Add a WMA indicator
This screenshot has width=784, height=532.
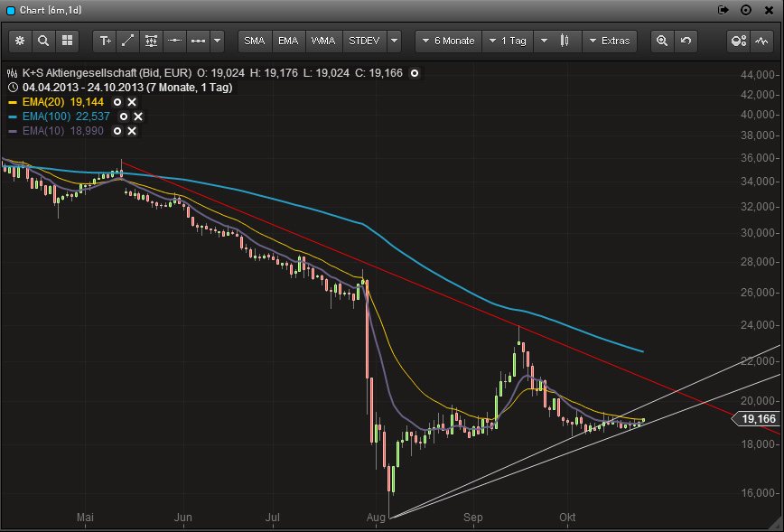coord(323,41)
